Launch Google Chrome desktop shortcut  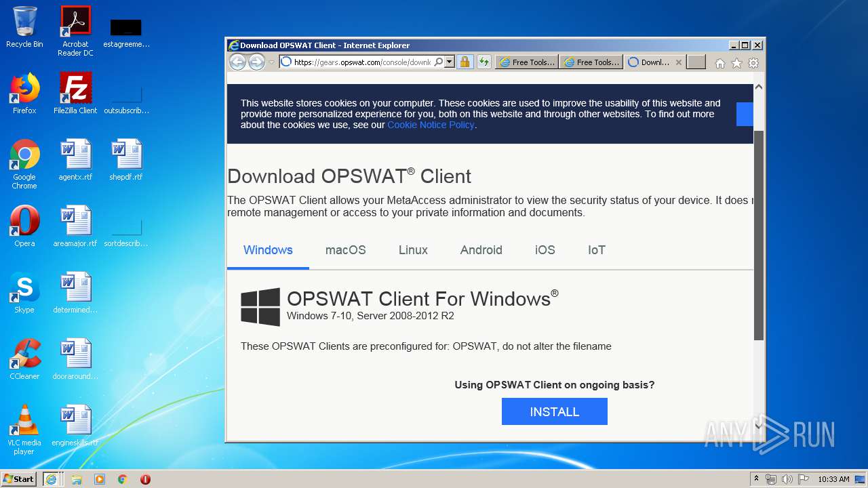point(24,163)
